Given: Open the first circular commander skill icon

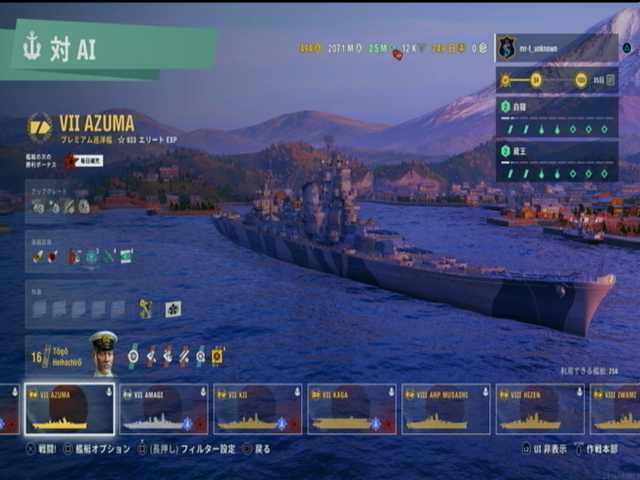Looking at the screenshot, I should point(133,356).
